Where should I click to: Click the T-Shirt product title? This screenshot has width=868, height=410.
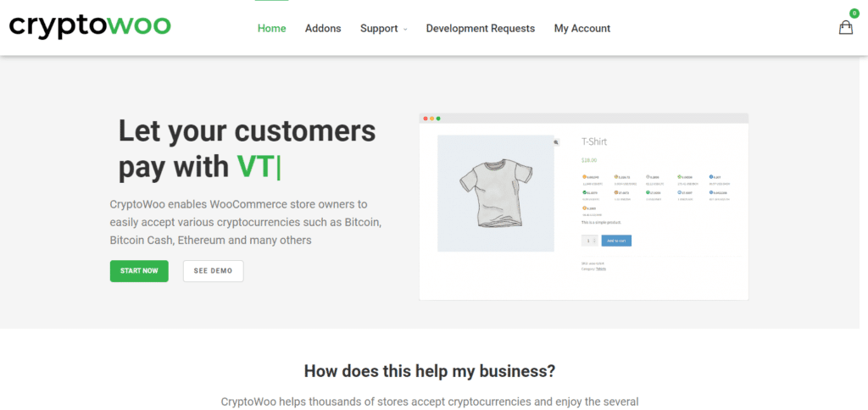pos(594,141)
